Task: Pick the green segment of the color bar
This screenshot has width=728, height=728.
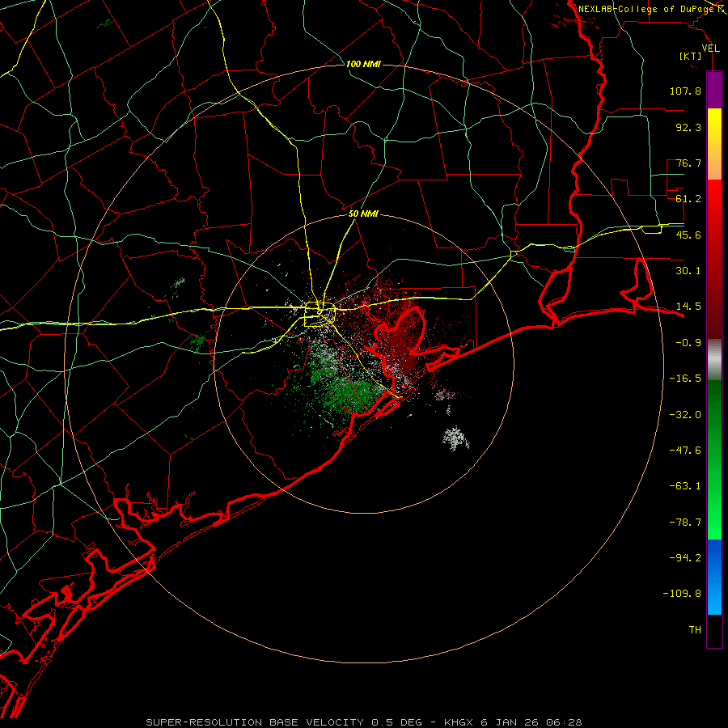Action: (x=714, y=459)
